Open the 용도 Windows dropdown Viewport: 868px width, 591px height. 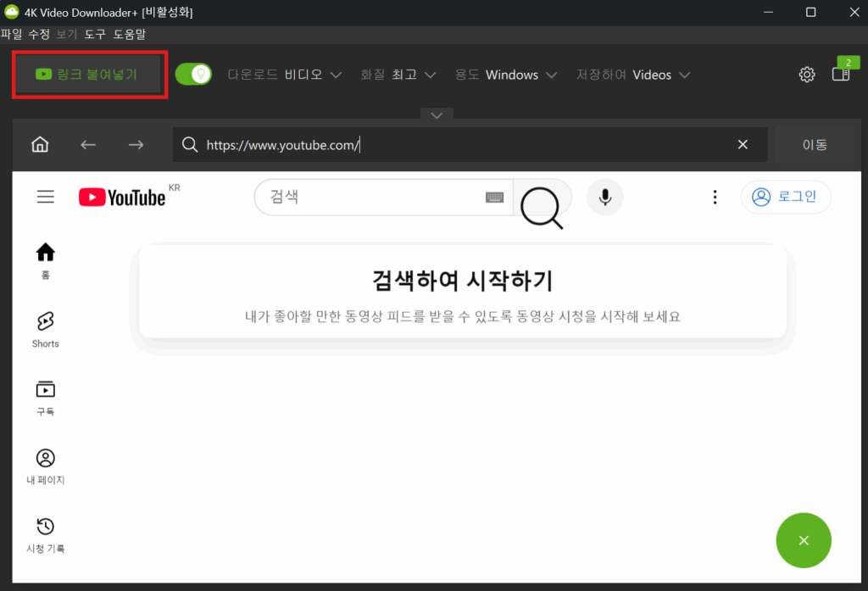tap(505, 75)
